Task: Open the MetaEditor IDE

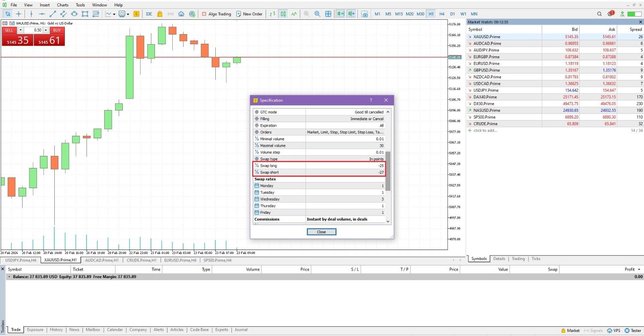Action: [149, 14]
